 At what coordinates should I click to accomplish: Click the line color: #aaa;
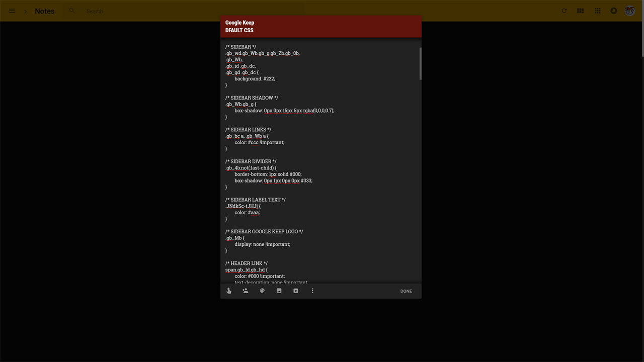pyautogui.click(x=247, y=212)
